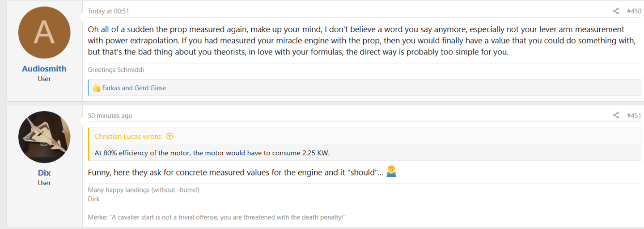Open Farkas's profile from the likes bar
The width and height of the screenshot is (644, 229).
[113, 88]
